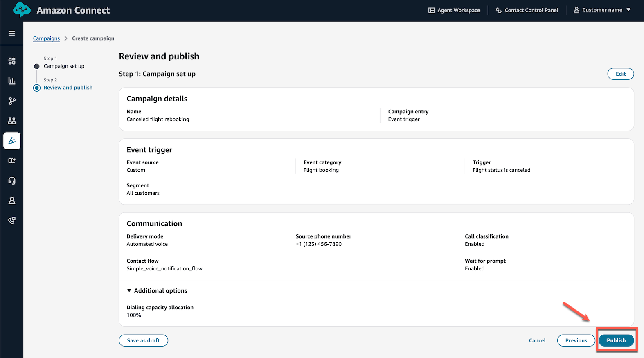Click the Campaigns breadcrumb link
The width and height of the screenshot is (644, 358).
tap(46, 38)
